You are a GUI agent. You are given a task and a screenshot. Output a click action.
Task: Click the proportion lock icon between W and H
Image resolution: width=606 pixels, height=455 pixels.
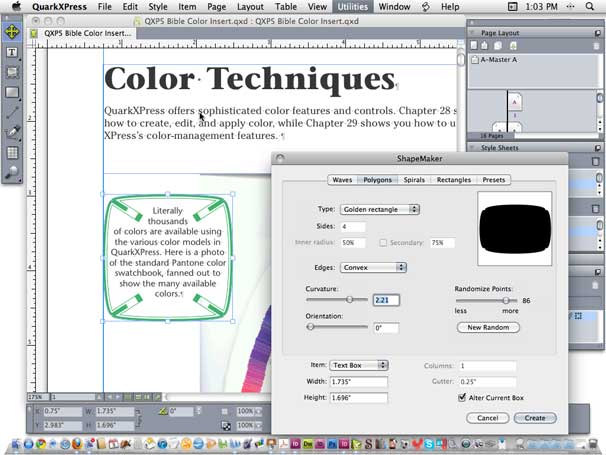139,418
